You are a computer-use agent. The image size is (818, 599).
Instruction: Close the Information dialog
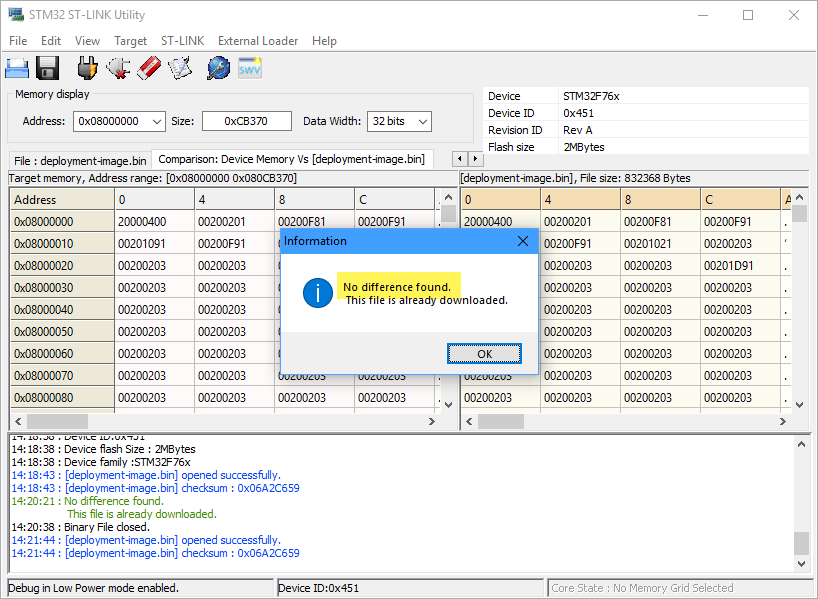pyautogui.click(x=523, y=241)
